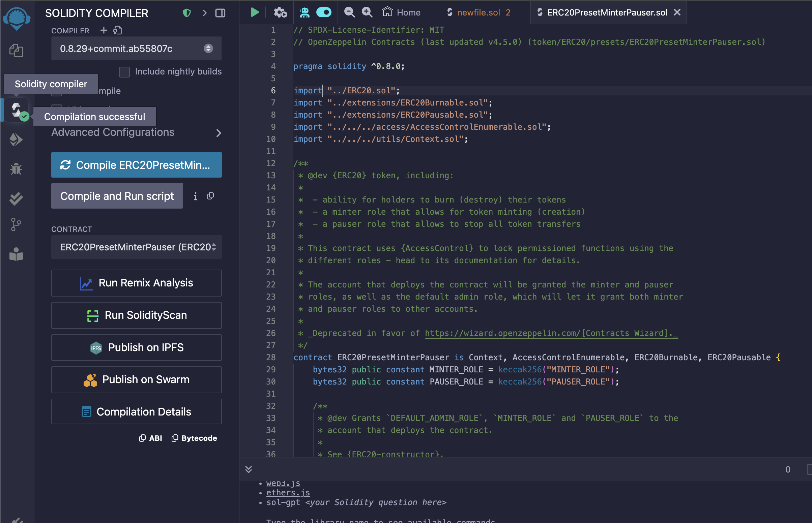Collapse the terminal with double-chevron
812x523 pixels.
pos(249,469)
